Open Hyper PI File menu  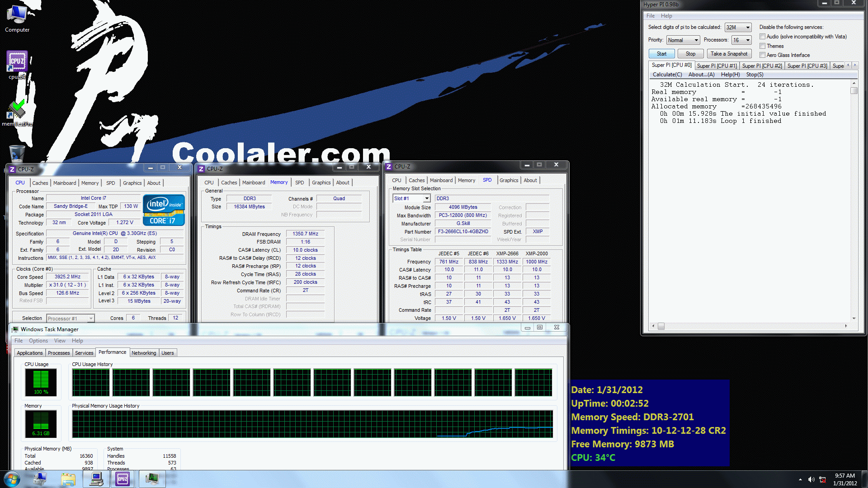click(x=651, y=16)
